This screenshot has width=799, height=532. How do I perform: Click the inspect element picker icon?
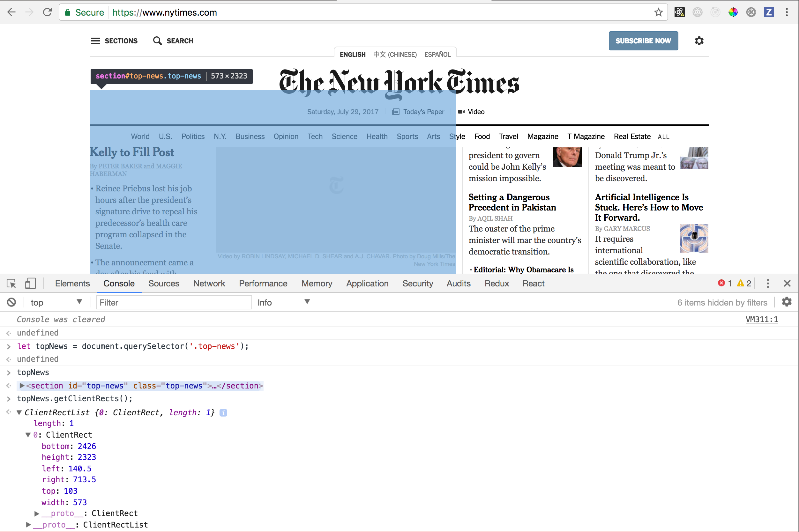(11, 283)
